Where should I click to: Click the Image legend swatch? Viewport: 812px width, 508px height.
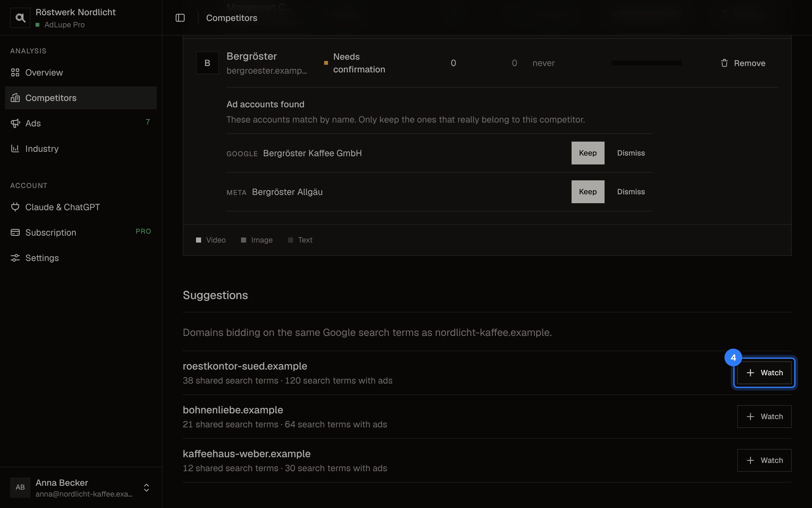tap(244, 240)
